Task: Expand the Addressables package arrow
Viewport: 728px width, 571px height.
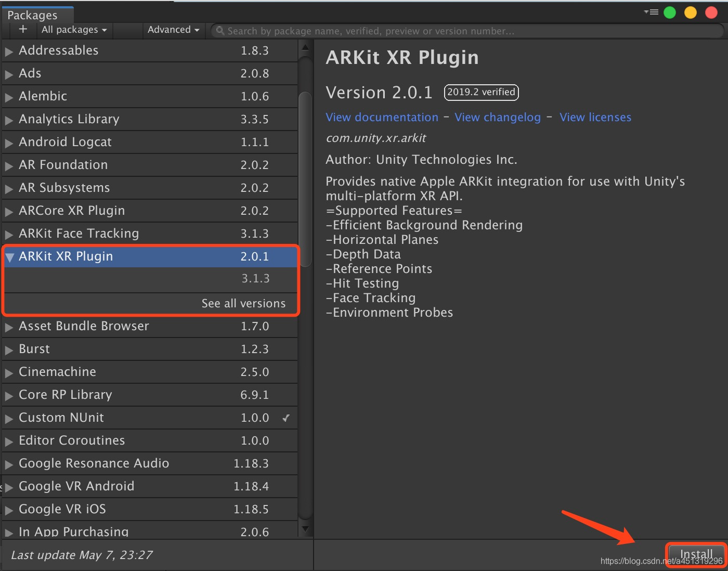Action: (9, 51)
